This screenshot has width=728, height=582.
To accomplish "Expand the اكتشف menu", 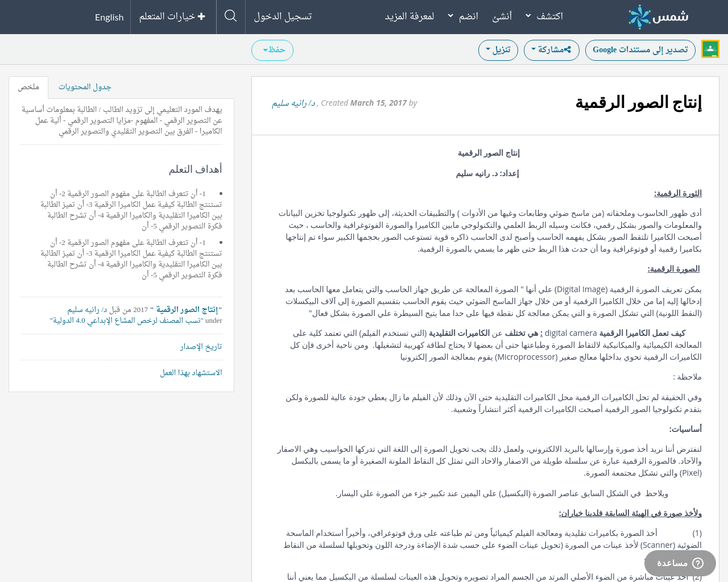I will (544, 16).
